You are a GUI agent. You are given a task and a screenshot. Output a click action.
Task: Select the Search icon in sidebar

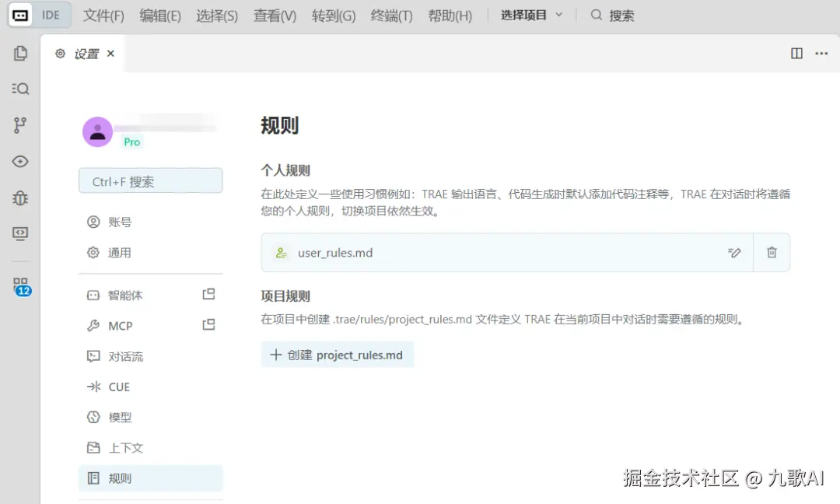point(20,89)
